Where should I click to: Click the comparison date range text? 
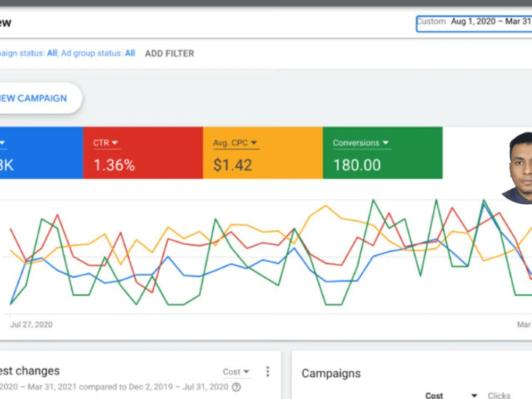(114, 387)
